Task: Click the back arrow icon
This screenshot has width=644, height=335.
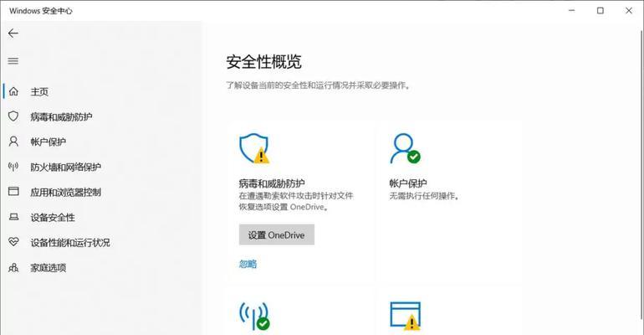Action: 13,33
